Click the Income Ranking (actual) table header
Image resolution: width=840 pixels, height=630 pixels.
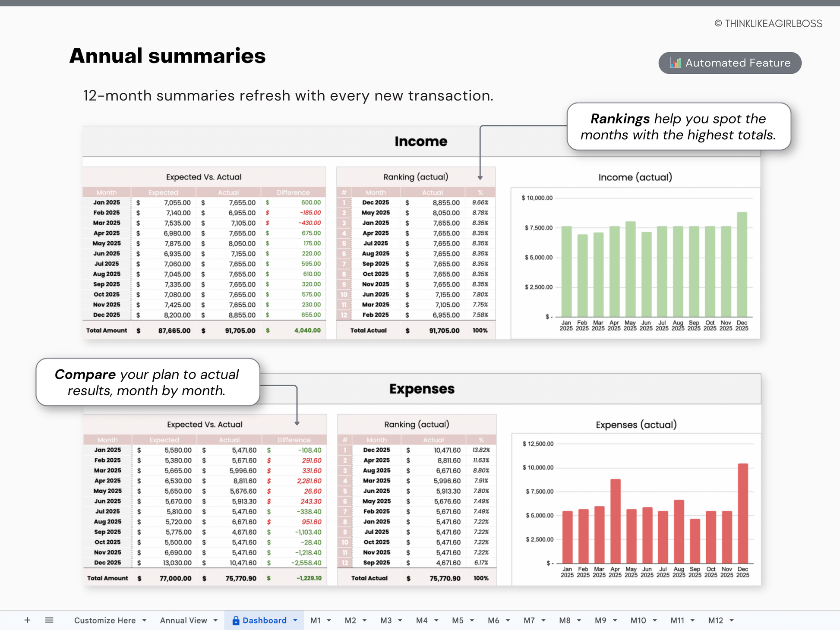click(x=416, y=177)
